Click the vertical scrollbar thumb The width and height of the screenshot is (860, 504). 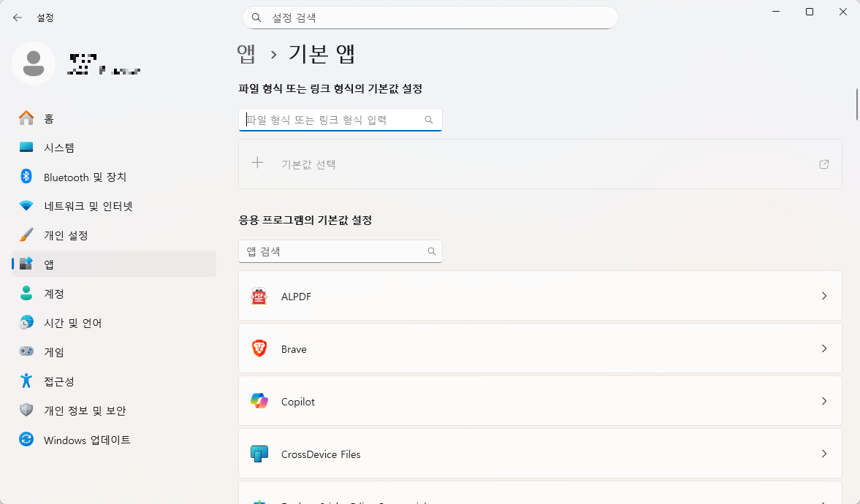click(x=856, y=104)
